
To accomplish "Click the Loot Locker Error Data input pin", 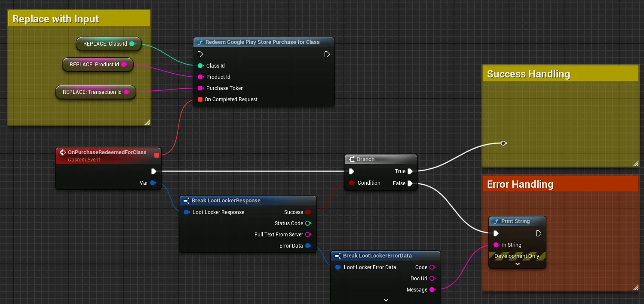I will [338, 267].
